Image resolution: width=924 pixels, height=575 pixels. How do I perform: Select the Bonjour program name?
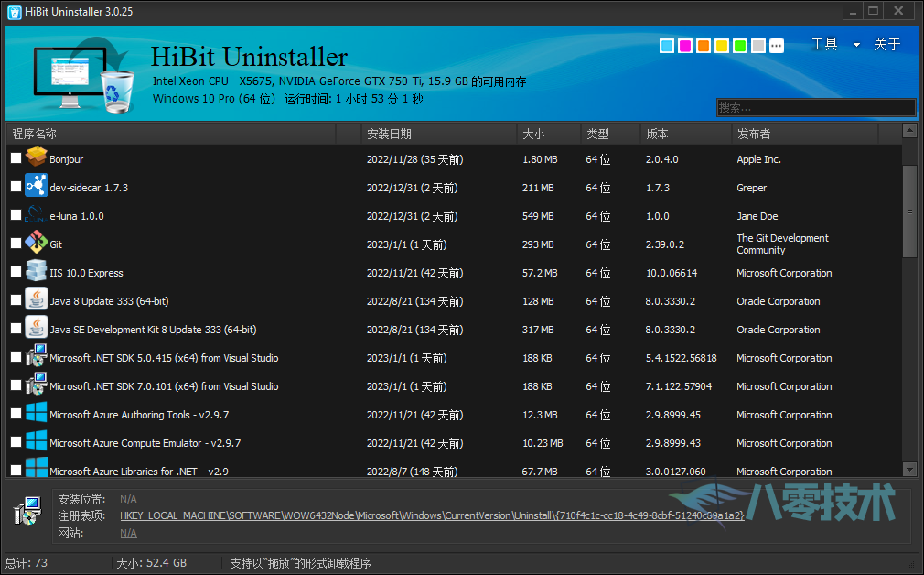67,159
